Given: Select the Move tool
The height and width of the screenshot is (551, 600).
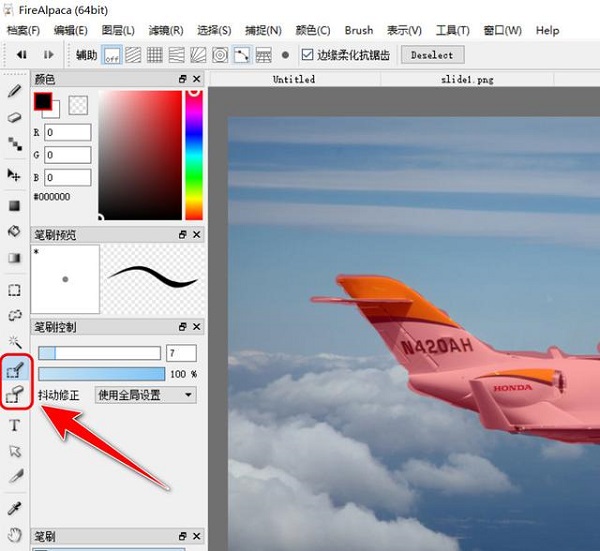Looking at the screenshot, I should pyautogui.click(x=15, y=175).
